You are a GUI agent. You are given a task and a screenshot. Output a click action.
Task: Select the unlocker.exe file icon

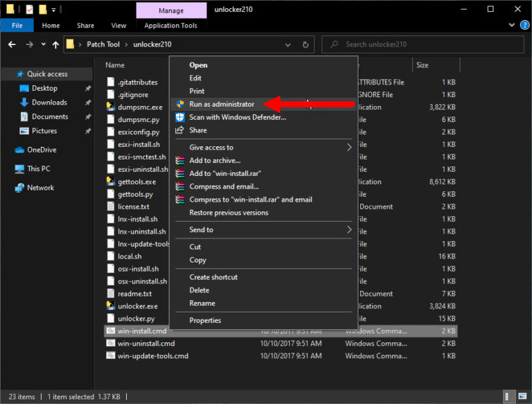111,306
